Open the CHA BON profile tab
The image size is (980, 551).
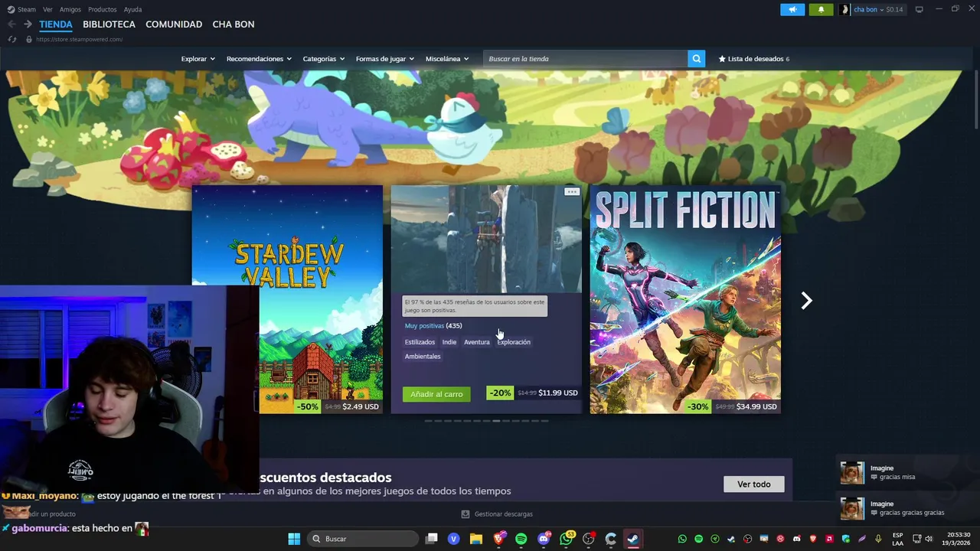(x=234, y=24)
